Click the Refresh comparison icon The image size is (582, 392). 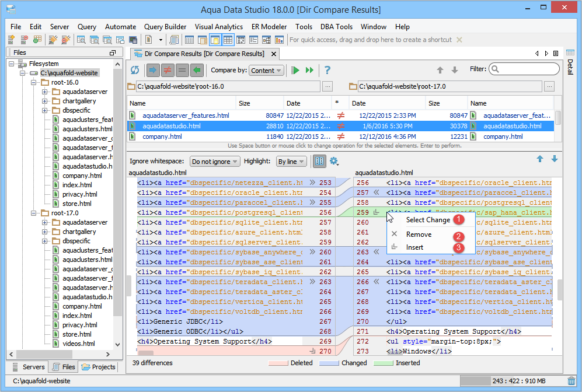click(x=135, y=70)
